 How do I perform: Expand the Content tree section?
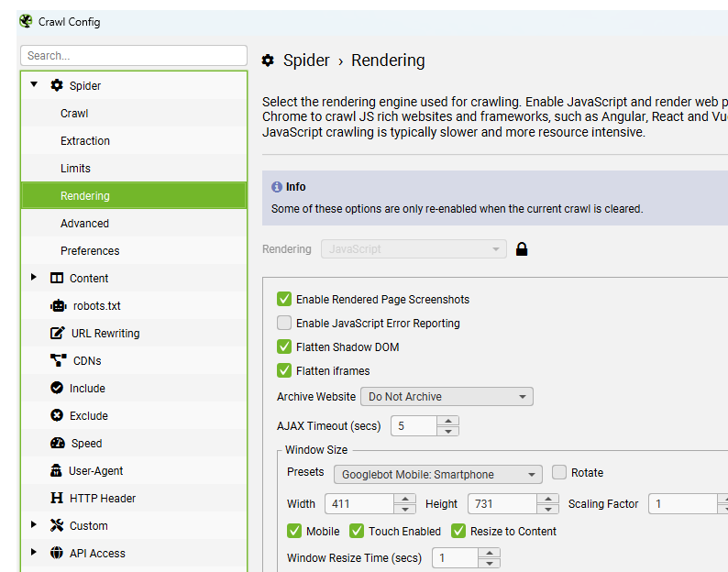pos(34,278)
